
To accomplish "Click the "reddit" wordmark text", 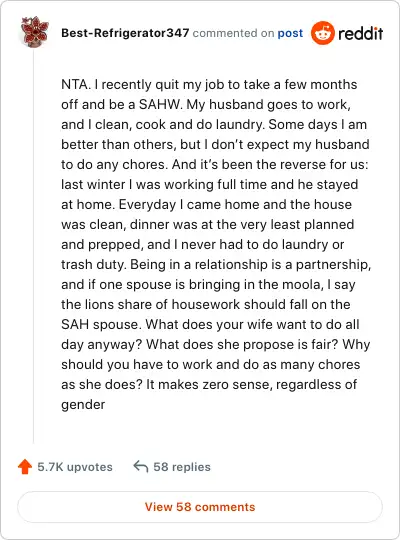I will point(360,33).
